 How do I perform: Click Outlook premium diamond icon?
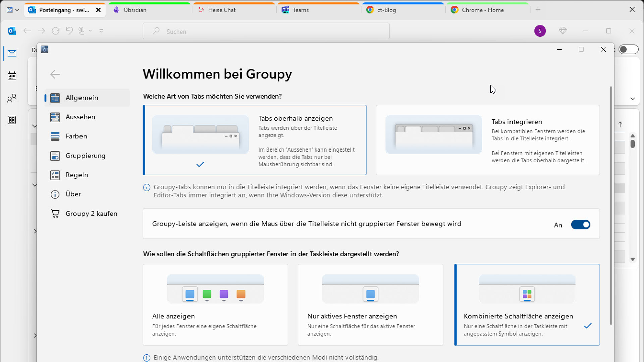[563, 31]
